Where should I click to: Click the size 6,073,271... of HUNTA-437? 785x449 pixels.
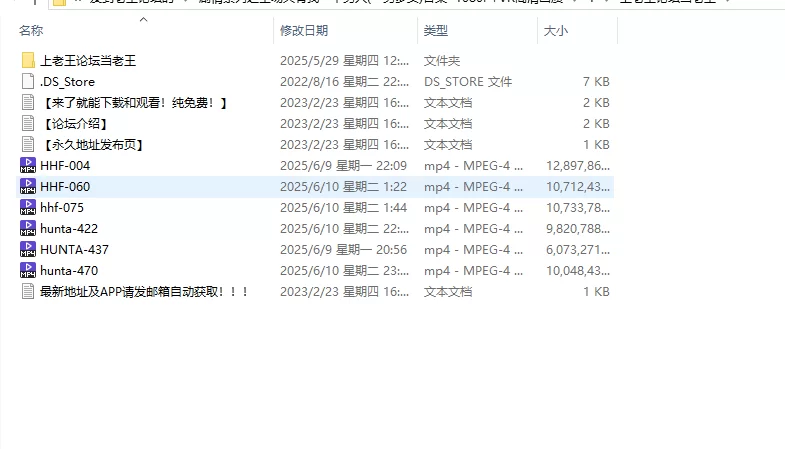point(578,249)
